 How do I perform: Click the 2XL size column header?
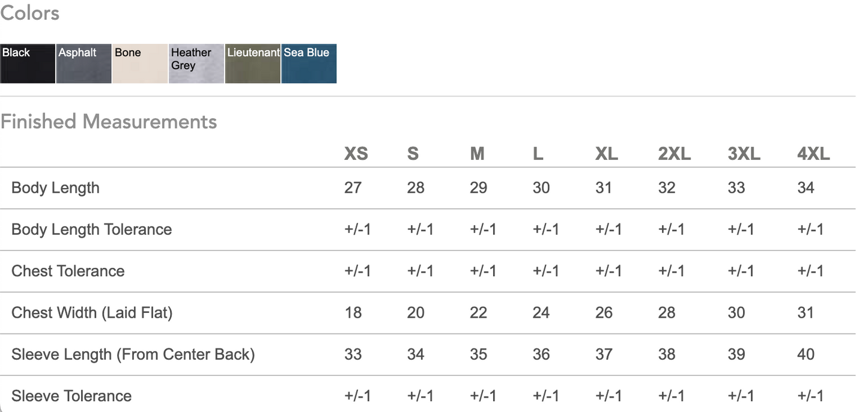pyautogui.click(x=674, y=154)
